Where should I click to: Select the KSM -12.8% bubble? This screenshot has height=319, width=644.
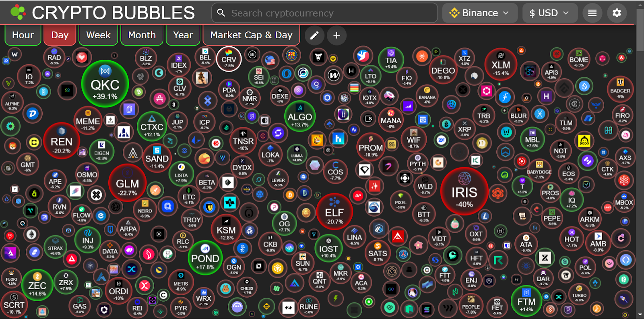pyautogui.click(x=226, y=230)
